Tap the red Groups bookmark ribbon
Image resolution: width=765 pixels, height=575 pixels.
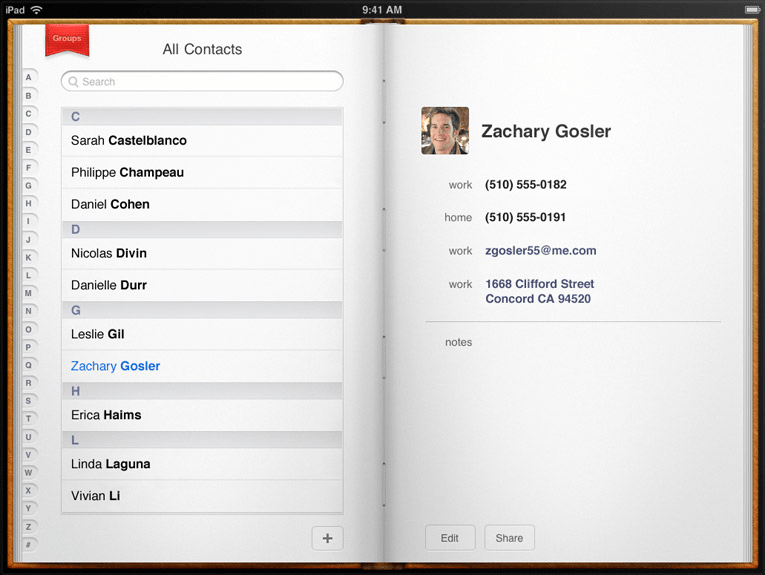(66, 39)
